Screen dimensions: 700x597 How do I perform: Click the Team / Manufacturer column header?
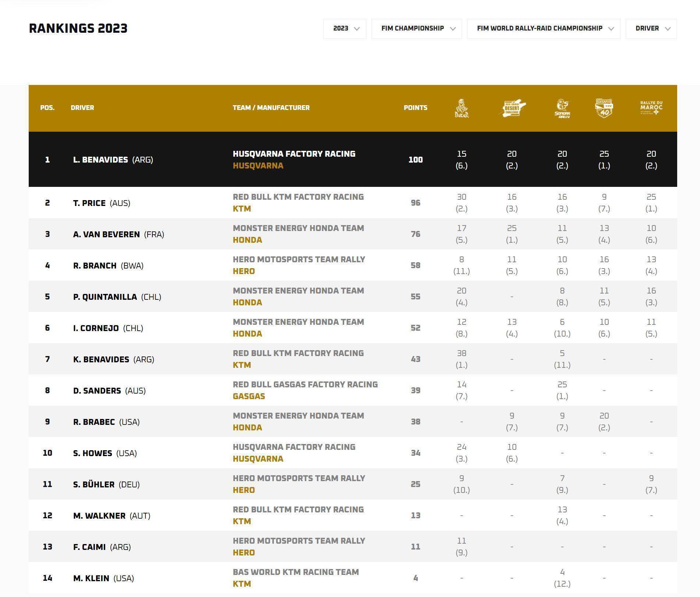click(271, 108)
